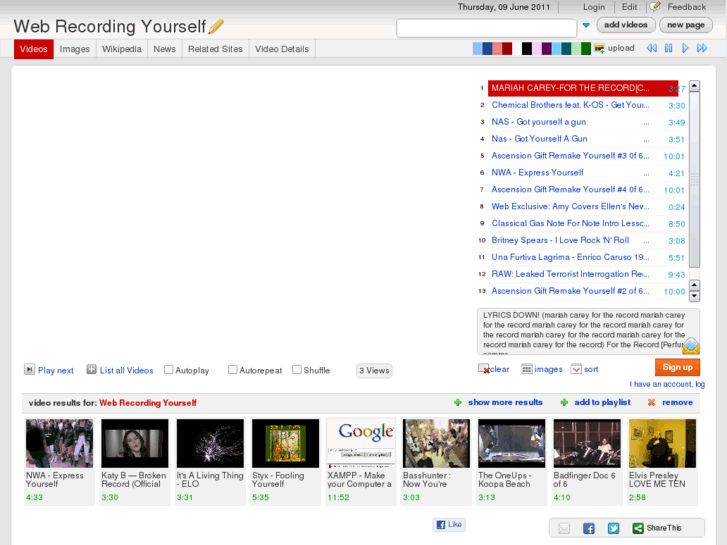Click the Web Recording Yourself results link
This screenshot has width=727, height=545.
tap(148, 403)
